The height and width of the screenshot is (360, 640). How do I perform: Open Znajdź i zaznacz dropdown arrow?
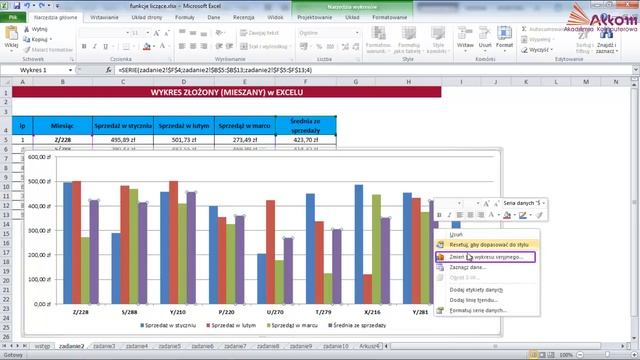tap(617, 51)
